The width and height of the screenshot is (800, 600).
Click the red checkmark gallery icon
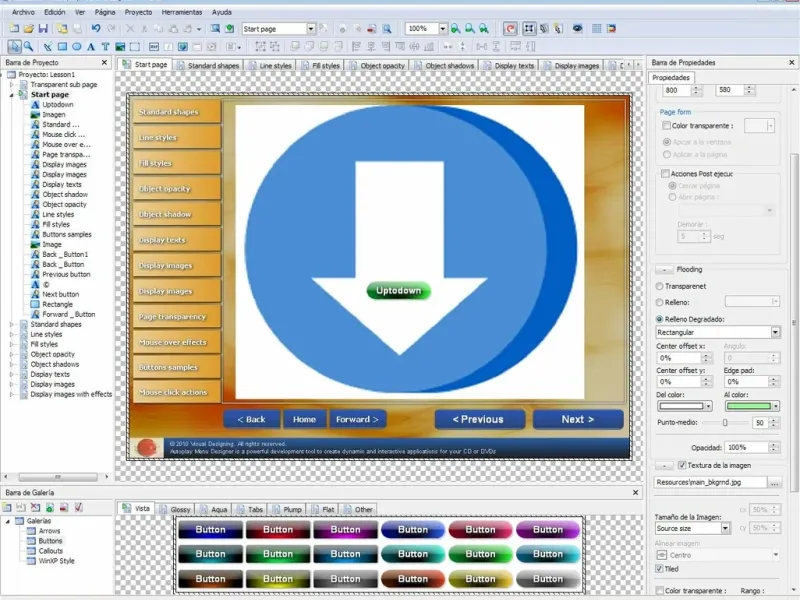(79, 507)
